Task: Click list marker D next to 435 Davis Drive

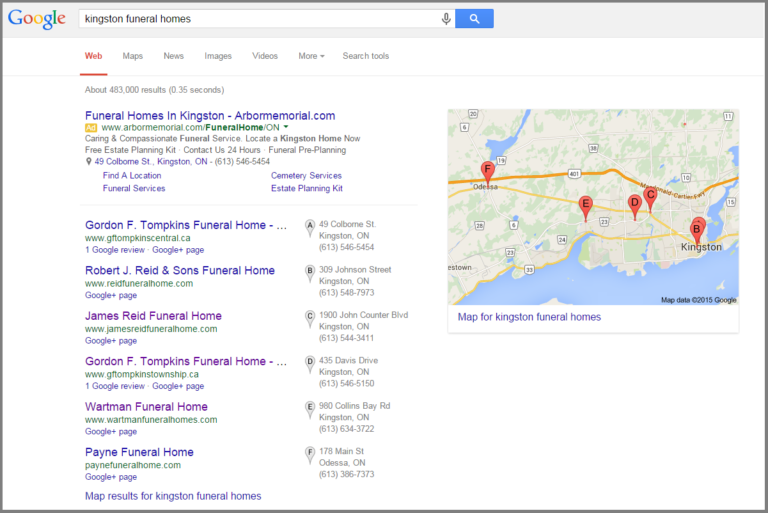Action: click(310, 364)
